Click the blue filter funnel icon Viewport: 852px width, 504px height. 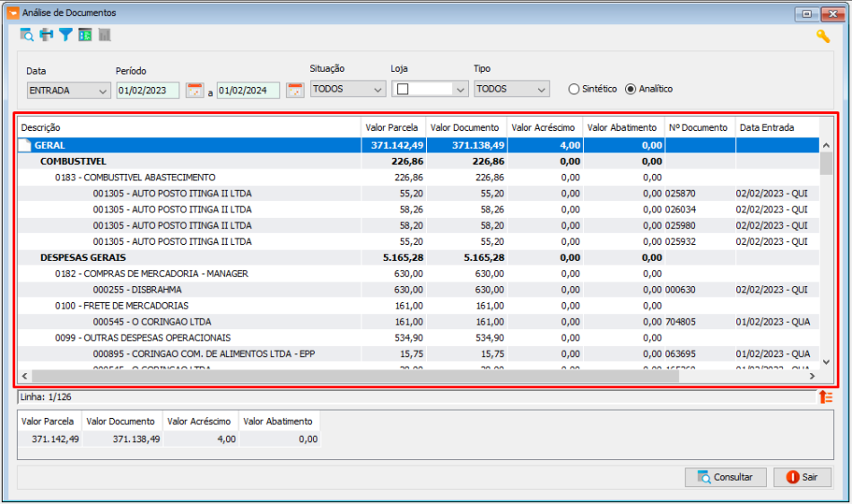[x=65, y=35]
